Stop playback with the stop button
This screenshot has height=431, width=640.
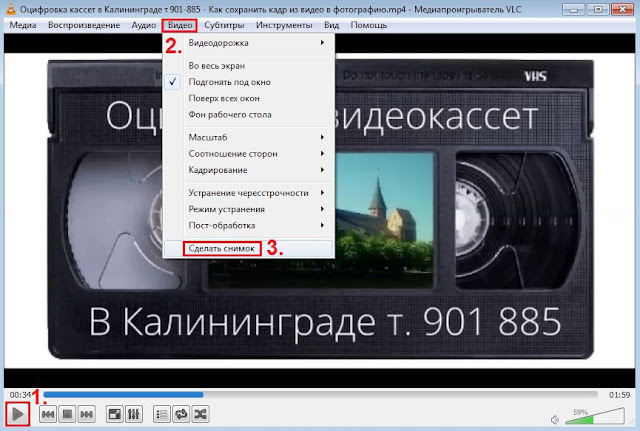click(x=67, y=414)
